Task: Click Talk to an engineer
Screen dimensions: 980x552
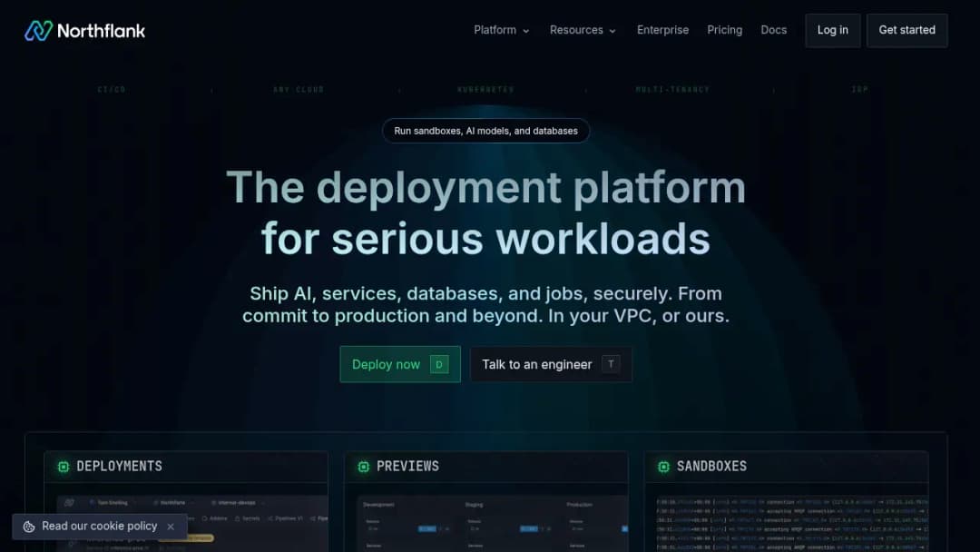Action: coord(551,364)
